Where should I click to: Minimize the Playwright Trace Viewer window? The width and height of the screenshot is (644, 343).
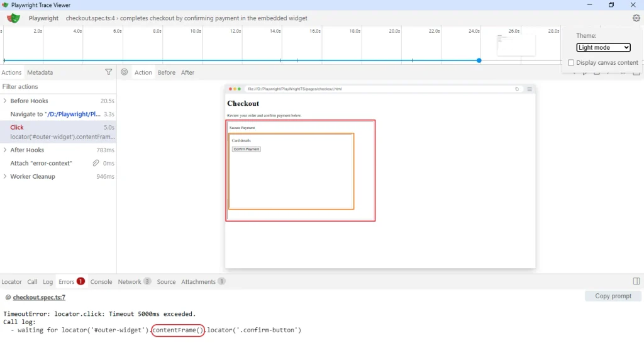(x=590, y=5)
